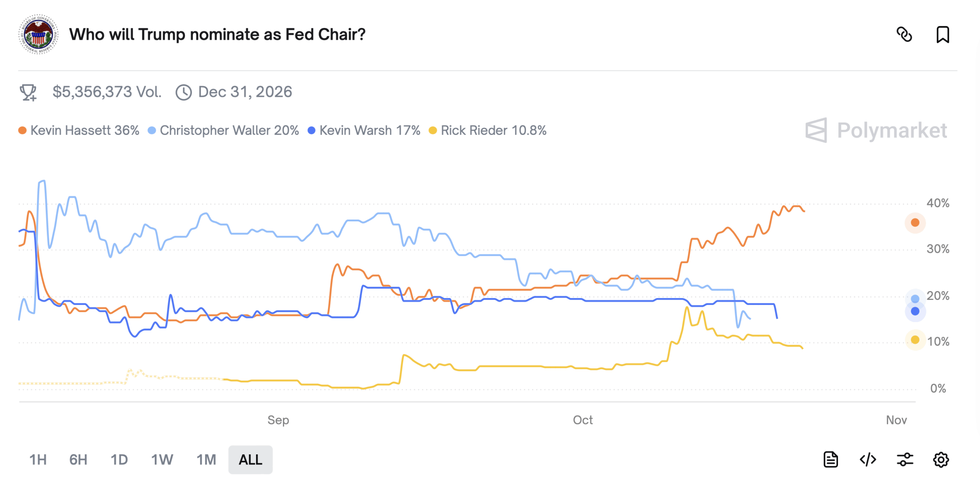Choose the 1M time range
This screenshot has height=490, width=980.
click(x=206, y=459)
